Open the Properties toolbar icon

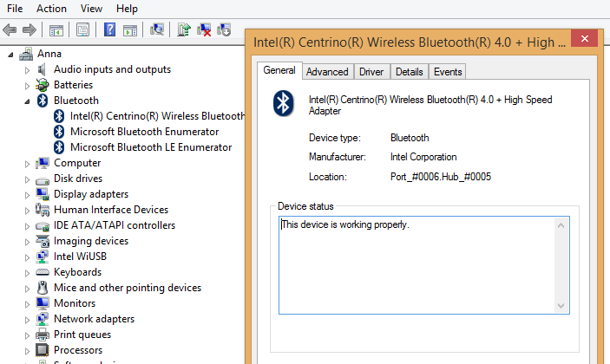point(82,30)
